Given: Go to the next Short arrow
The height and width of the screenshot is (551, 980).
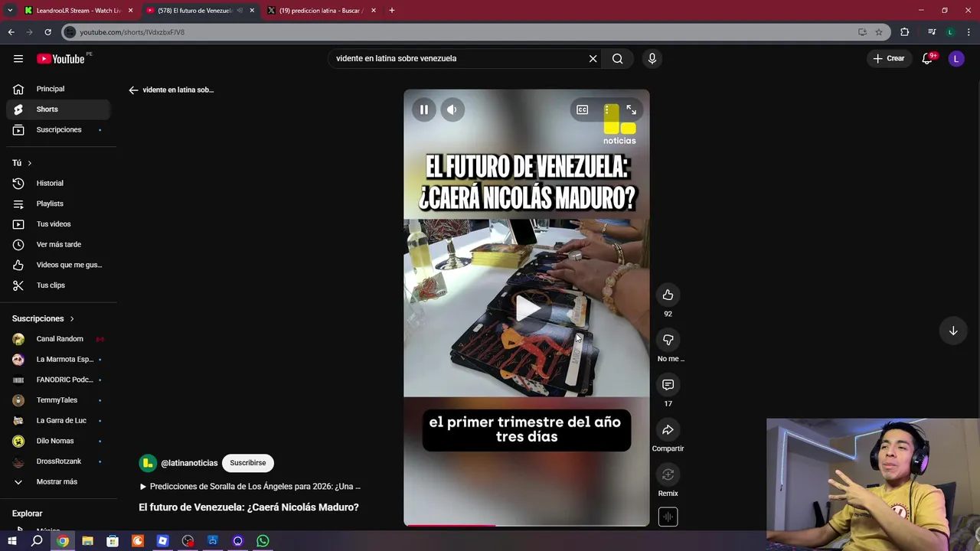Looking at the screenshot, I should [x=953, y=331].
